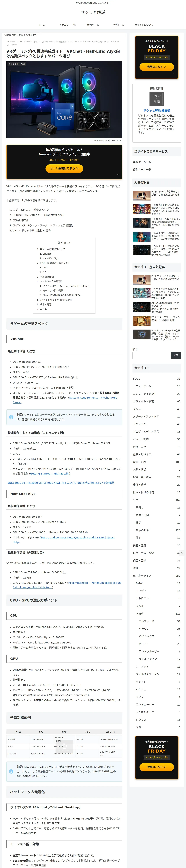The width and height of the screenshot is (186, 868).
Task: Select the 生活の知恵 subcategory
Action: coord(158,530)
